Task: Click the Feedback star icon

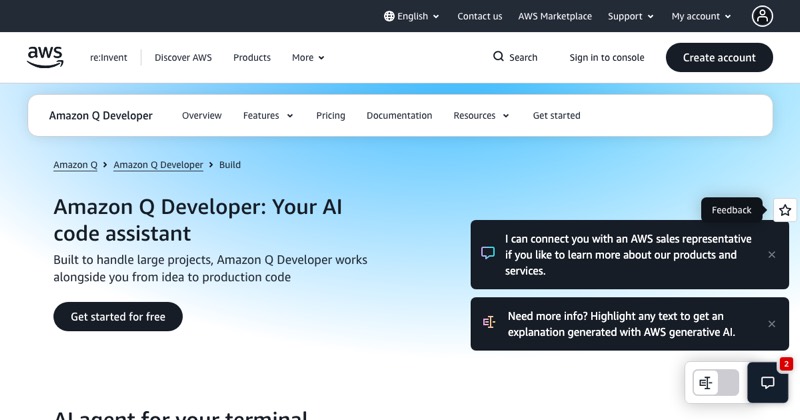Action: (785, 210)
